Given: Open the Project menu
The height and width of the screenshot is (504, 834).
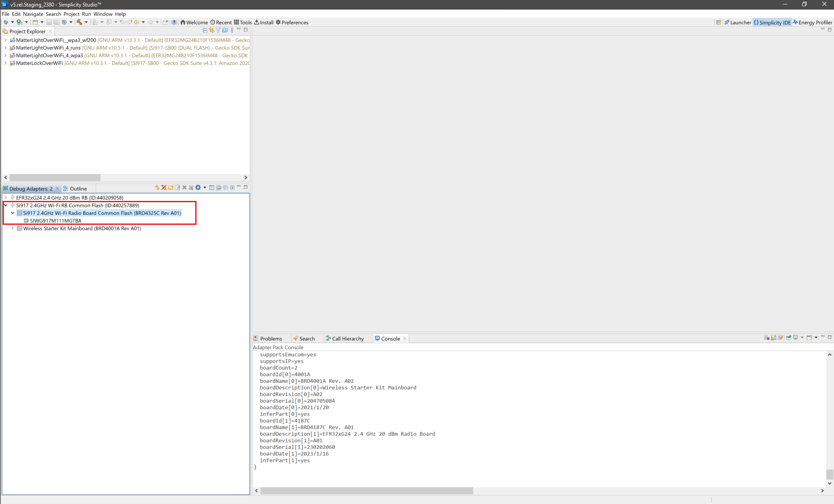Looking at the screenshot, I should [71, 14].
